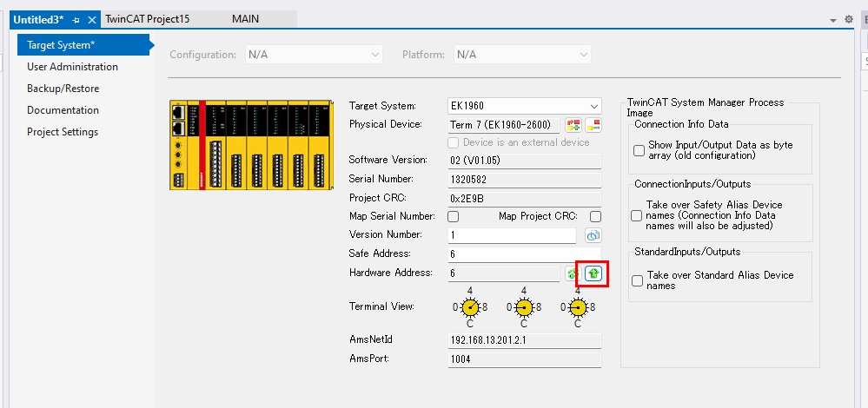Toggle the Device is an external device checkbox
Screen dimensions: 868x408
pyautogui.click(x=454, y=142)
